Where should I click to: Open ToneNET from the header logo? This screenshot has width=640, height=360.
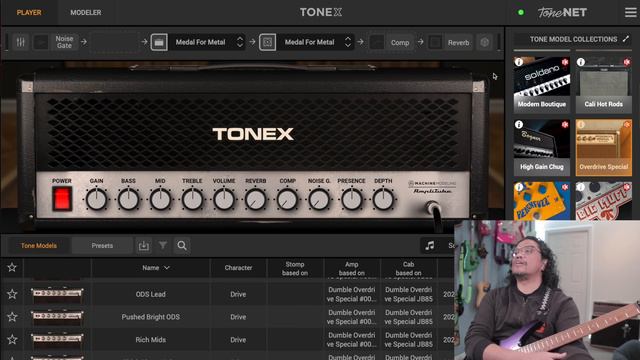point(562,12)
